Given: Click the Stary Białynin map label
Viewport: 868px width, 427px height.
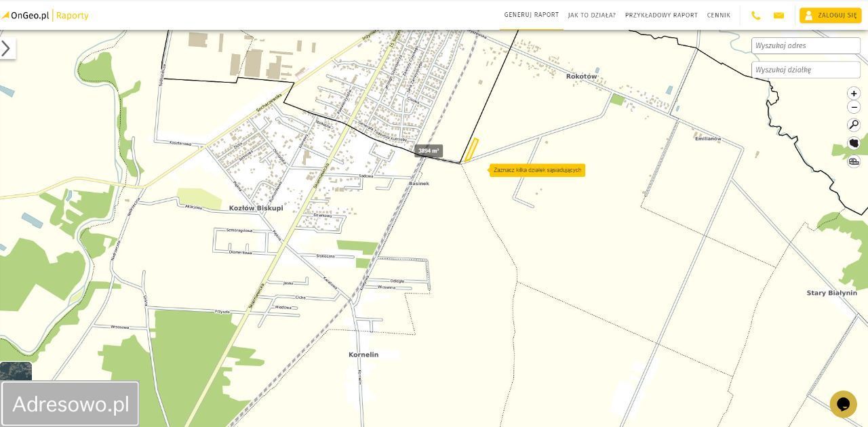Looking at the screenshot, I should click(x=832, y=293).
